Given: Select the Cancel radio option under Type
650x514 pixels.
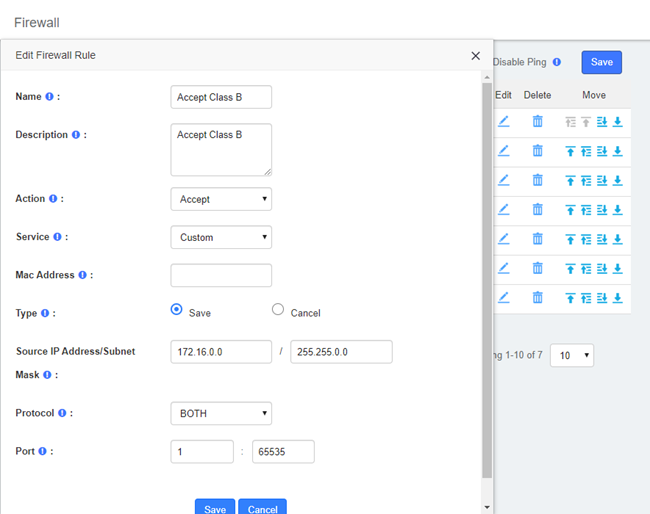Looking at the screenshot, I should tap(278, 309).
